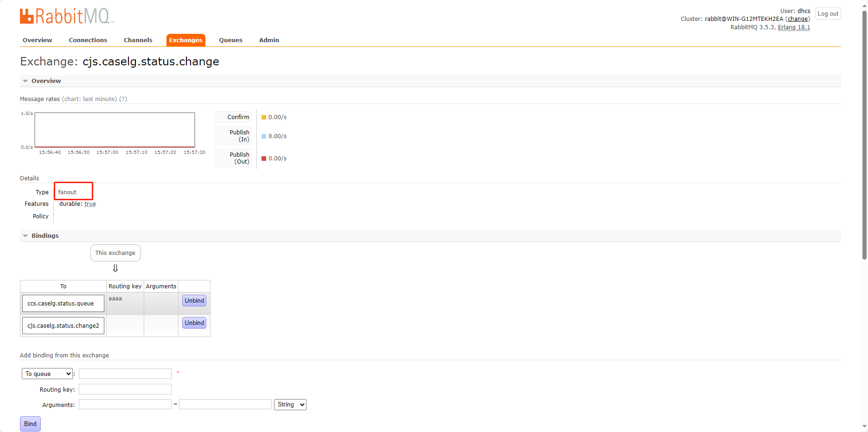
Task: Unbind the ccs.caselg.status.queue binding
Action: click(x=194, y=301)
